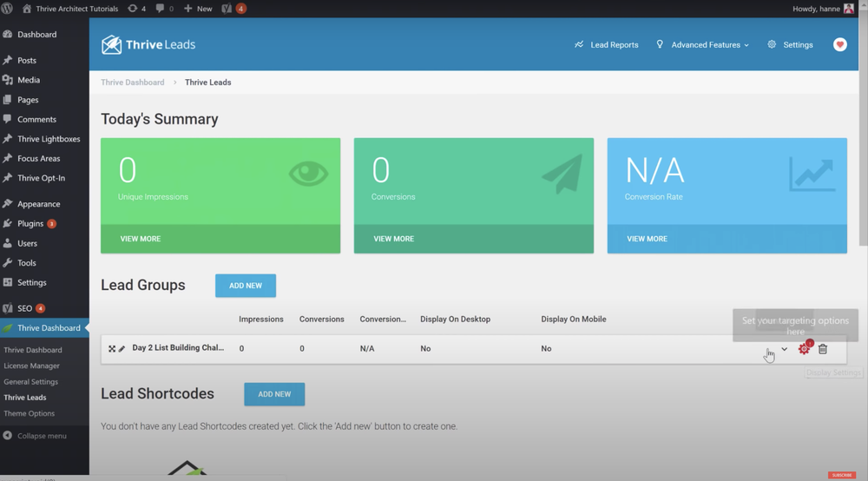Screen dimensions: 868x481
Task: Click the Day 2 List Building Chal... title
Action: (178, 347)
